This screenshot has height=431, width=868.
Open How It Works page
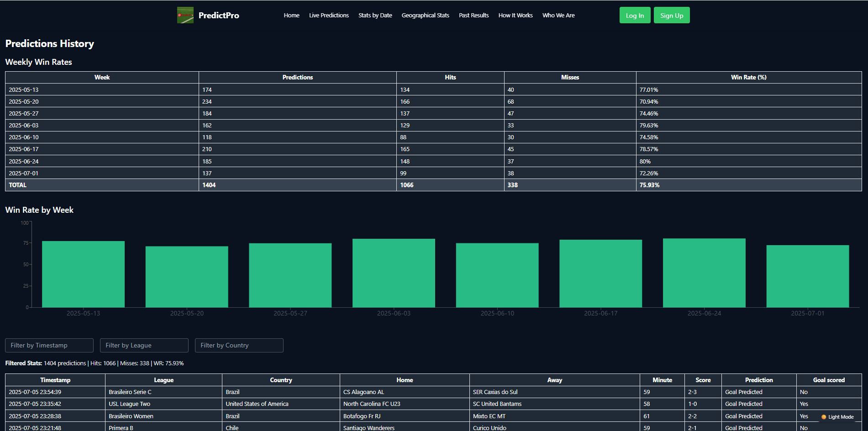tap(516, 15)
